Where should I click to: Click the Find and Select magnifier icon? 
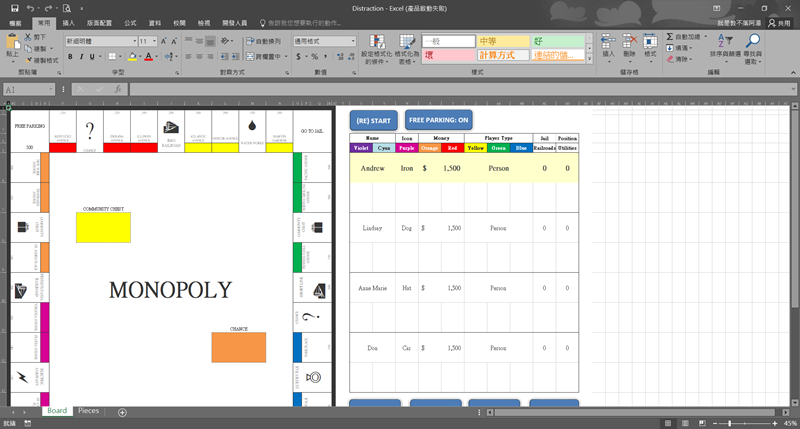[x=753, y=42]
